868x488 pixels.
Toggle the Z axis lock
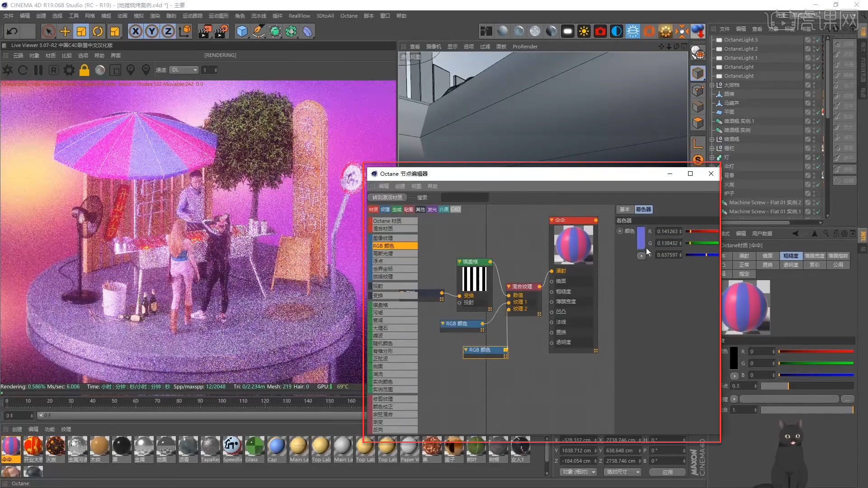tap(168, 31)
